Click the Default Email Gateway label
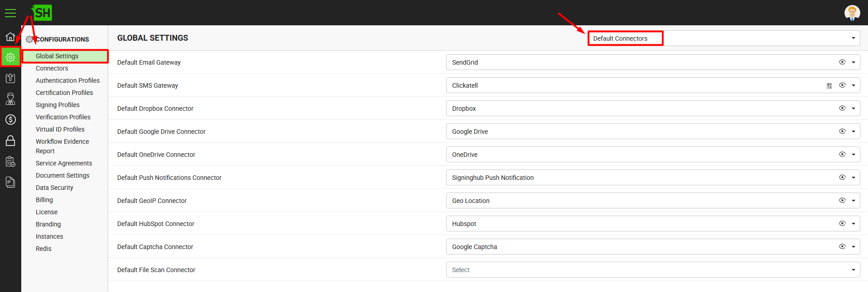868x292 pixels. tap(149, 62)
